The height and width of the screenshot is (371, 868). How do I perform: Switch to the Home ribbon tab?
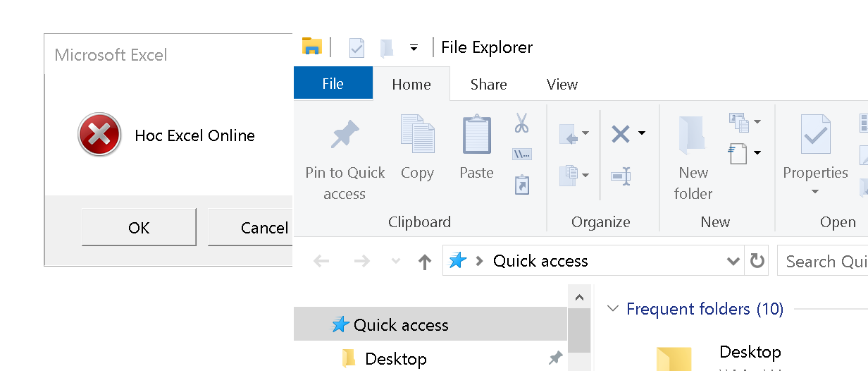[x=411, y=84]
